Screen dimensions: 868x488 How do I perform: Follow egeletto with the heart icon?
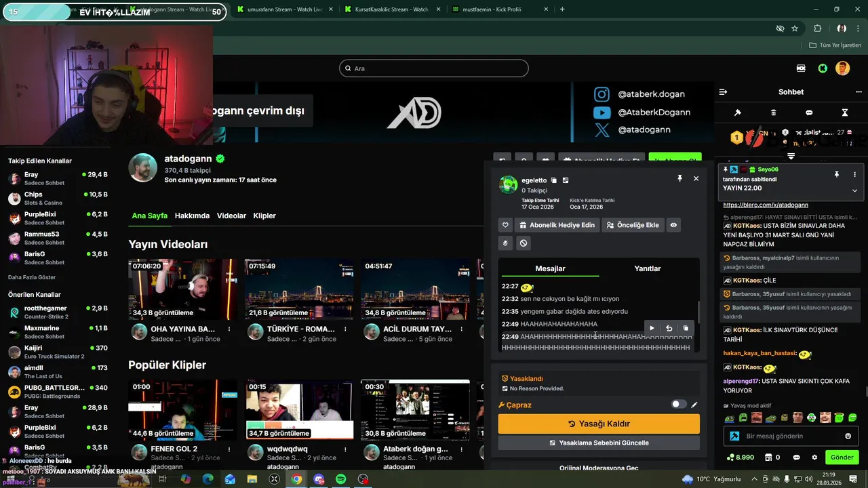pyautogui.click(x=505, y=225)
